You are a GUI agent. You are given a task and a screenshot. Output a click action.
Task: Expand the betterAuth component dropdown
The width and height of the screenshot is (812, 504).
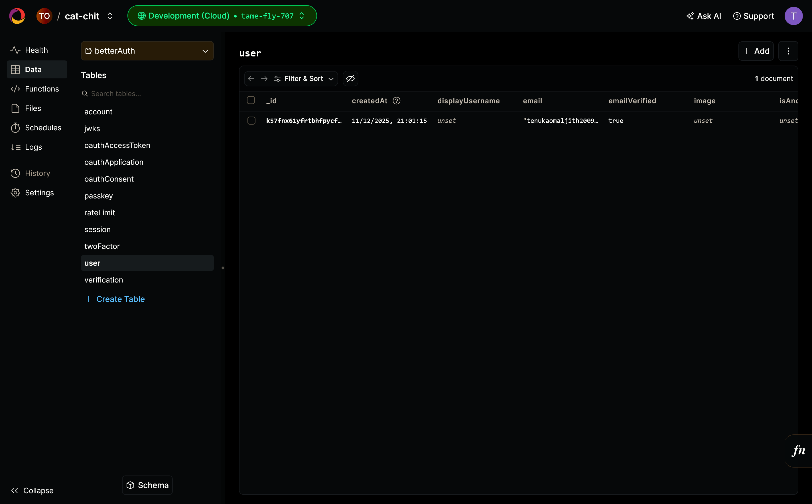point(147,51)
